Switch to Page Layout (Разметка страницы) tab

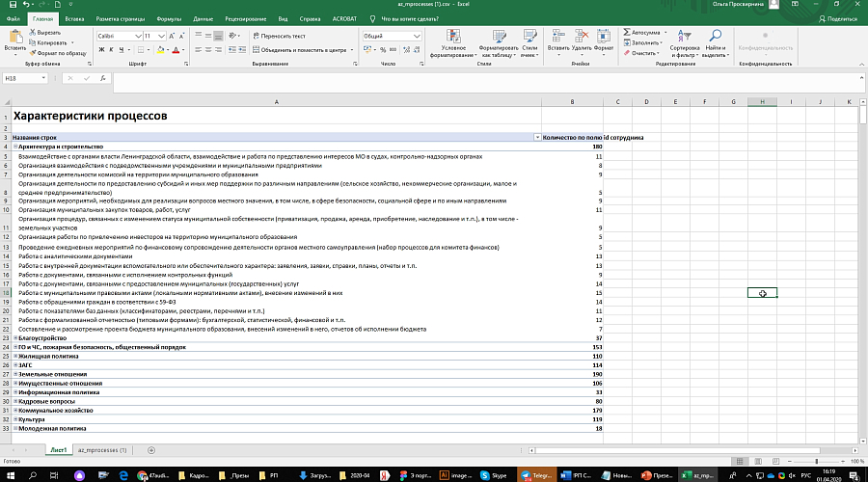[x=121, y=19]
